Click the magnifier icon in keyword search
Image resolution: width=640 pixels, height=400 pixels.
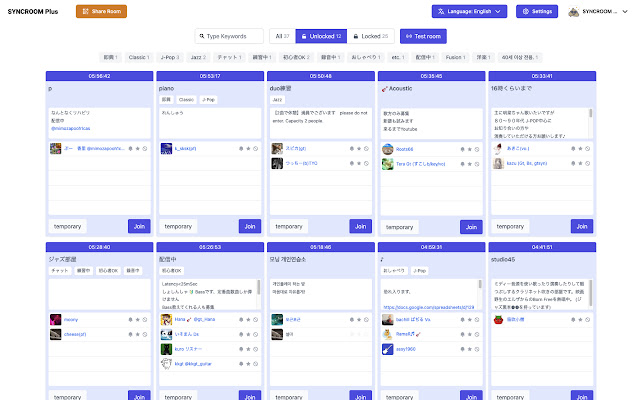coord(202,36)
